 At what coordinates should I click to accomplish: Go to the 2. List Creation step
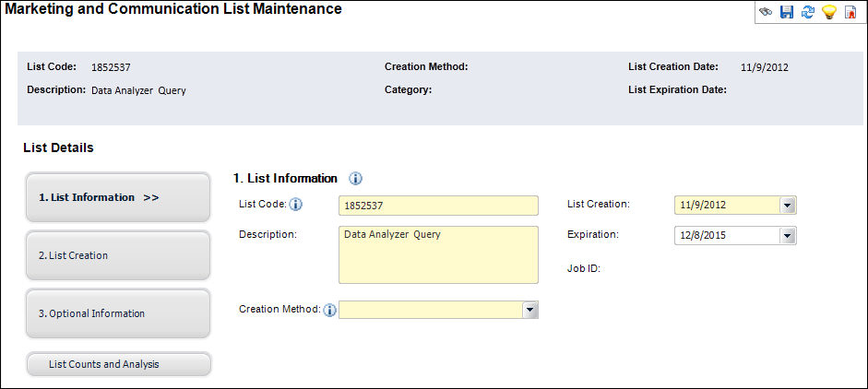coord(118,255)
